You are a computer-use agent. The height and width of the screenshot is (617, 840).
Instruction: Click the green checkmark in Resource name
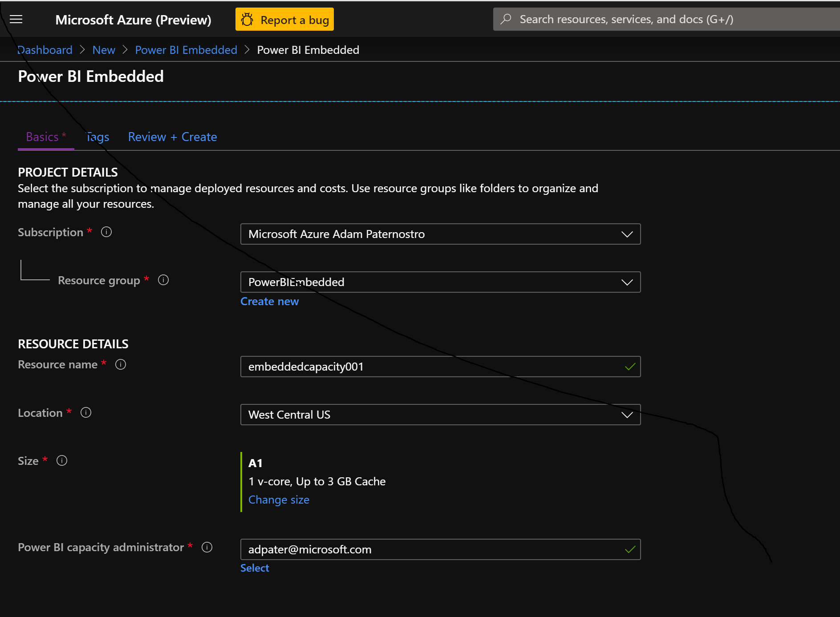630,367
